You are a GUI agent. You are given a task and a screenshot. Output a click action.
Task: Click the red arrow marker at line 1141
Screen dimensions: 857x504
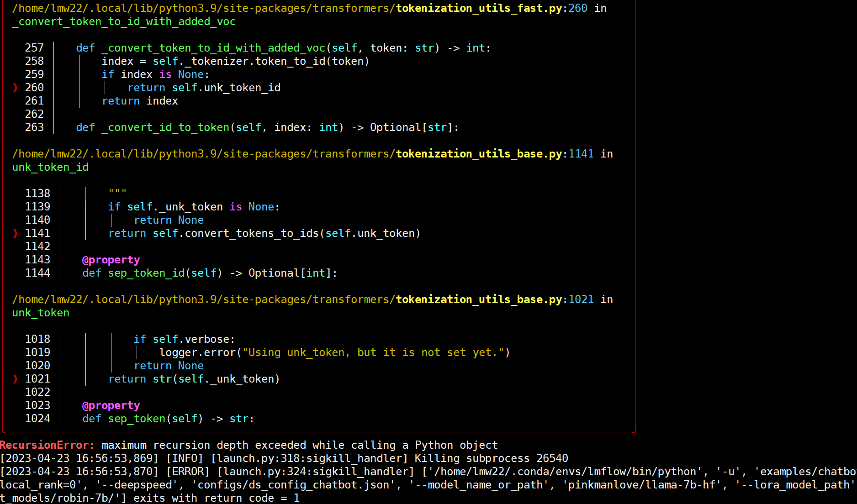click(15, 233)
